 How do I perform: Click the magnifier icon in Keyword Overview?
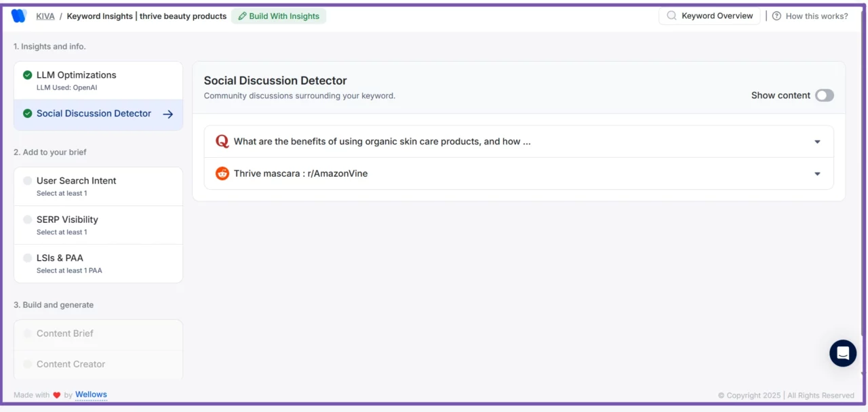[671, 16]
